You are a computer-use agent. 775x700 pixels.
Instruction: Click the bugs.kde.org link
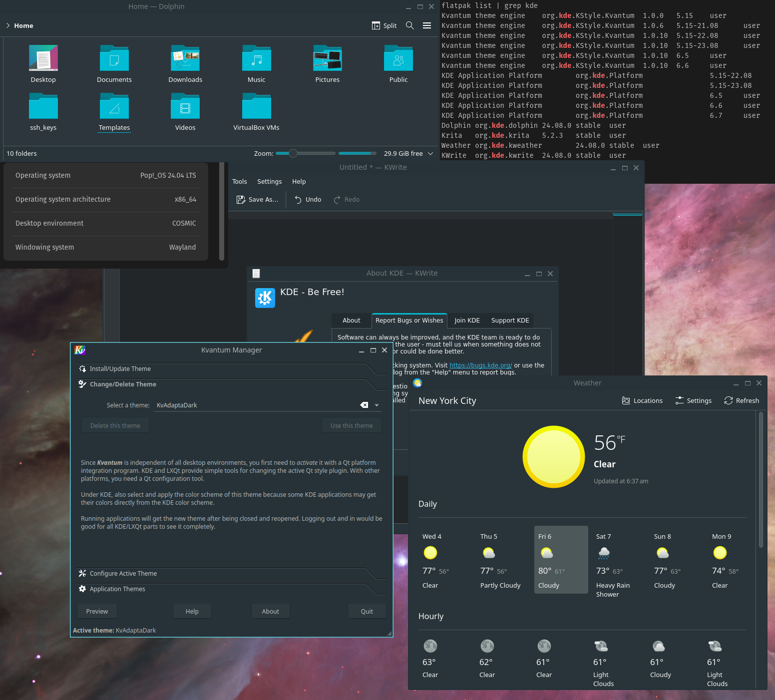coord(480,365)
